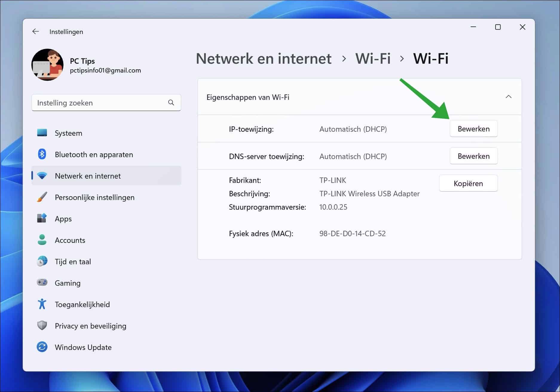Copy adapter details using Kopiëren
The height and width of the screenshot is (392, 560).
click(x=468, y=183)
